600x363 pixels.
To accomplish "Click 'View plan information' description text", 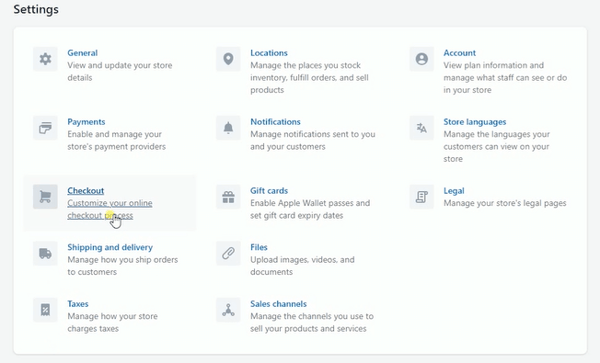I will (505, 78).
